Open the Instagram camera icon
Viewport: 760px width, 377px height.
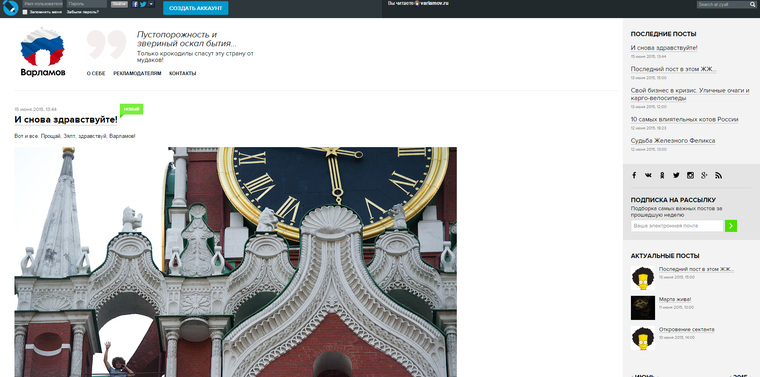click(x=690, y=175)
